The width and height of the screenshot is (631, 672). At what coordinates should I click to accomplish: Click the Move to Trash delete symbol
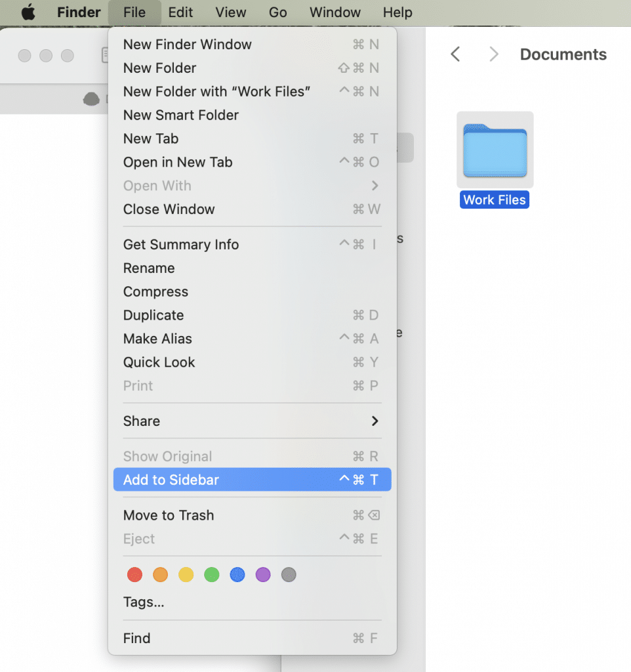[x=374, y=515]
